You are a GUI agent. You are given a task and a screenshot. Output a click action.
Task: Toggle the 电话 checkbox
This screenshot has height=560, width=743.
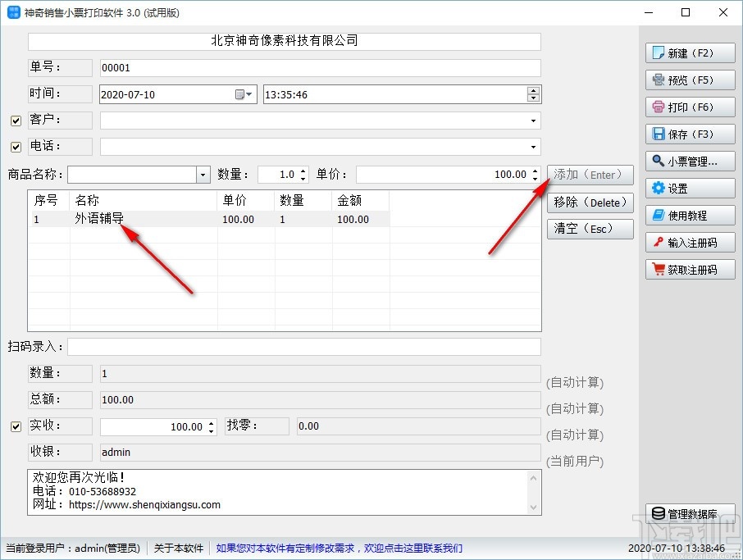16,147
